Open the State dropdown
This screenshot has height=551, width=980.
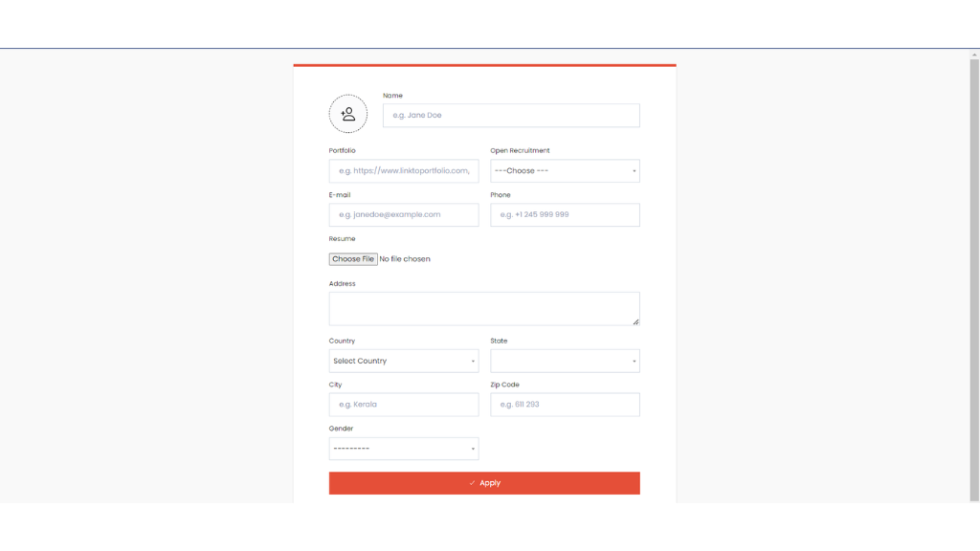(565, 362)
